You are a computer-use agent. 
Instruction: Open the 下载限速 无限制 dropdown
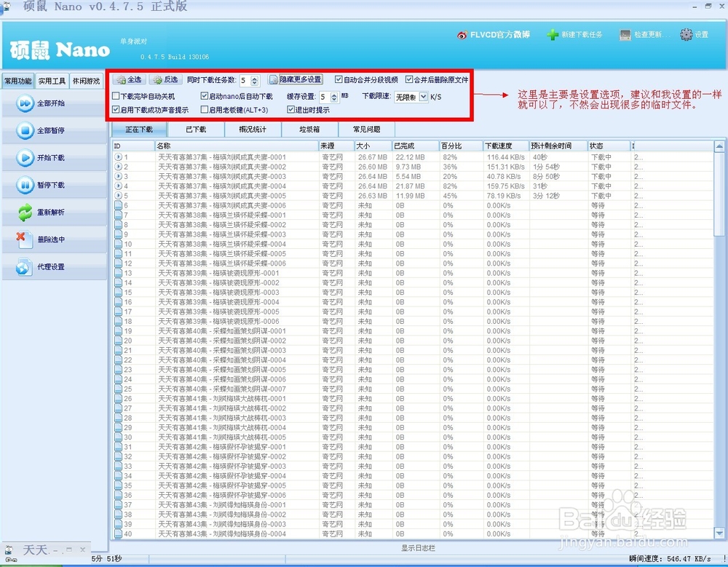[x=424, y=97]
